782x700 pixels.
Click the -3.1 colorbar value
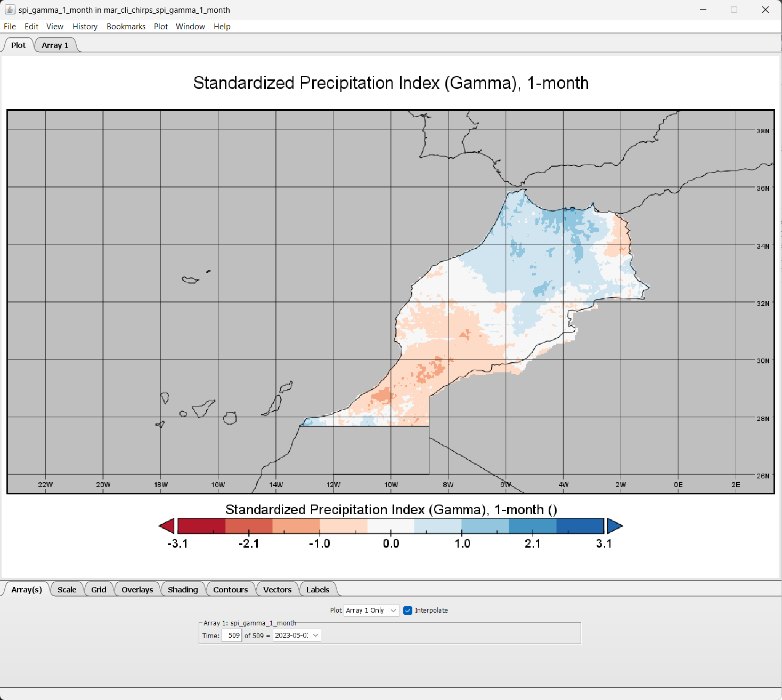coord(177,544)
